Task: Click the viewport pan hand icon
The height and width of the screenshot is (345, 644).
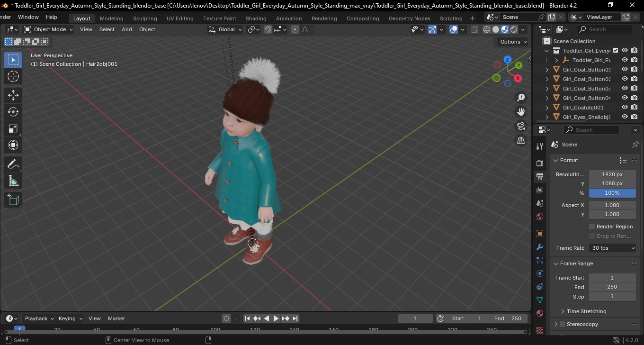Action: (x=521, y=112)
